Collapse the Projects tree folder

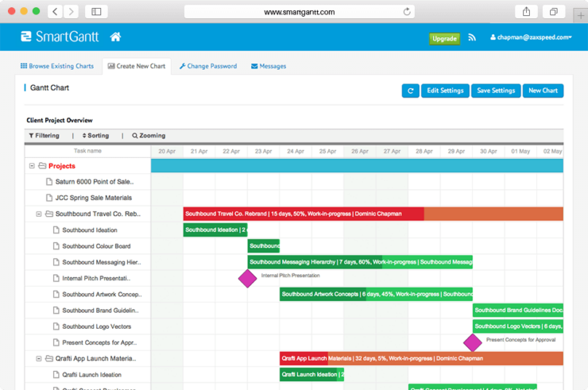[33, 166]
